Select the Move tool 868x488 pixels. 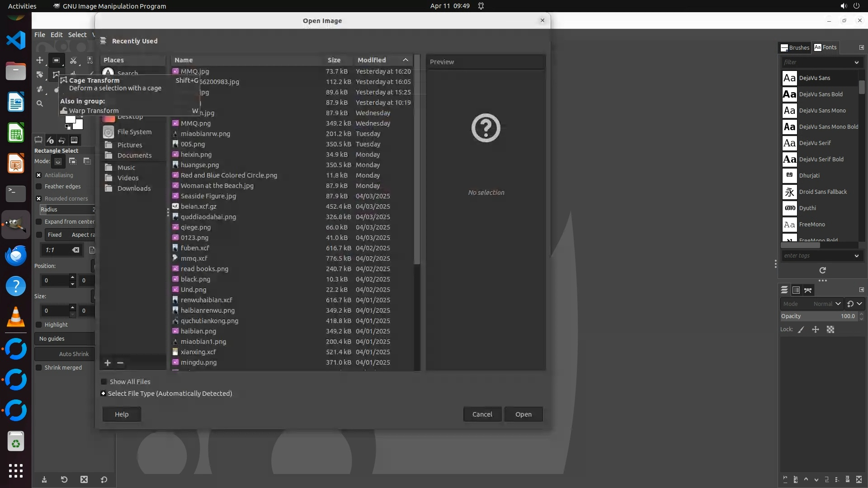[40, 60]
